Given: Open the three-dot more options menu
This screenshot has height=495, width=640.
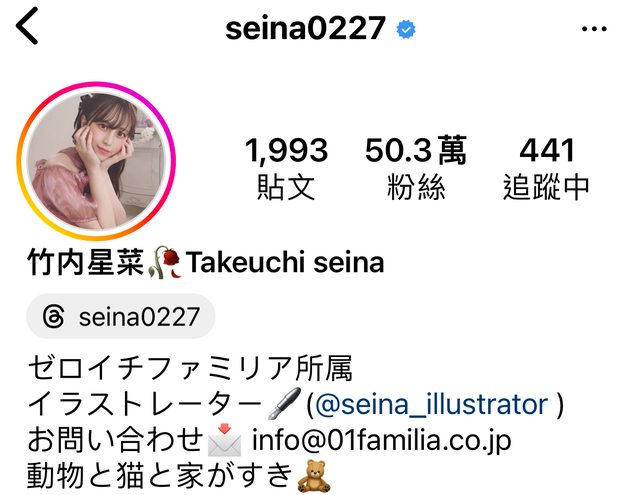Looking at the screenshot, I should click(x=594, y=29).
